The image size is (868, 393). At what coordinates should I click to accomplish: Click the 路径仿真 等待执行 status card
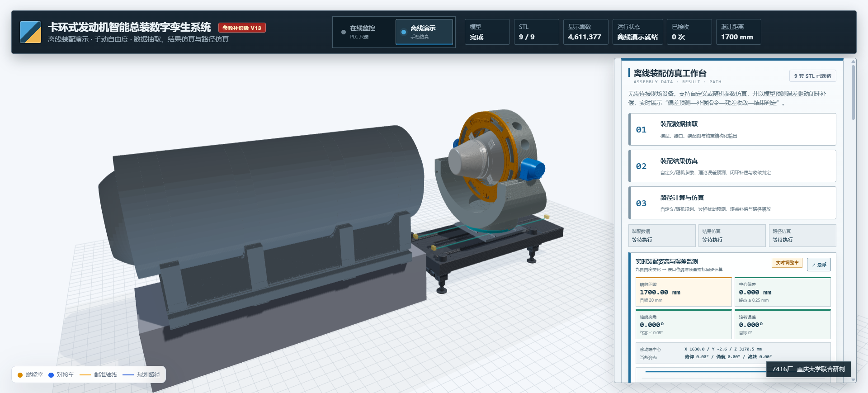[802, 236]
